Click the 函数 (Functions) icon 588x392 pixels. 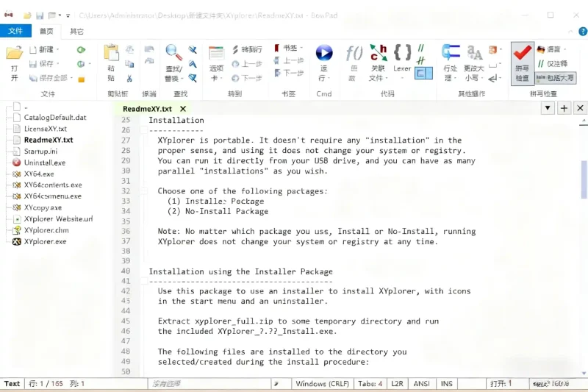point(354,54)
